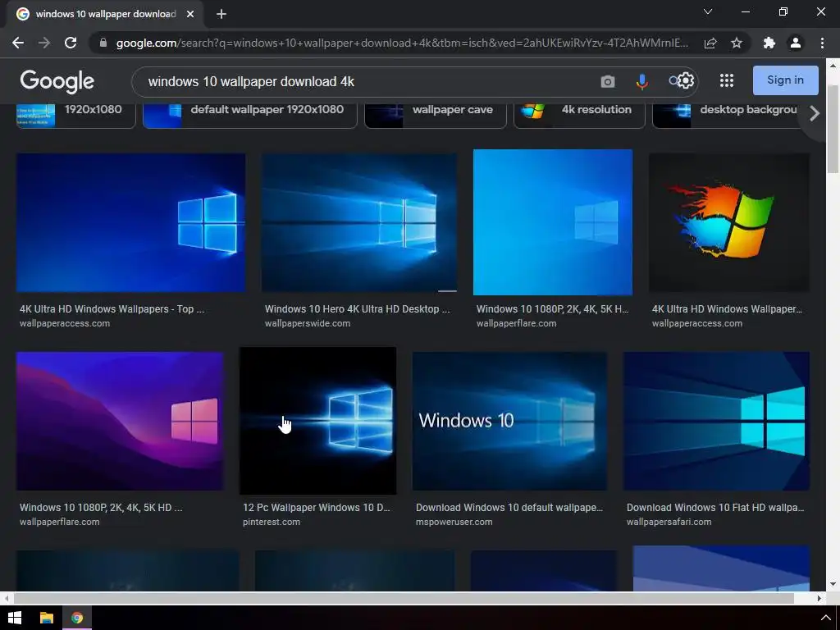Click the horizontal scrollbar thumb

404,598
